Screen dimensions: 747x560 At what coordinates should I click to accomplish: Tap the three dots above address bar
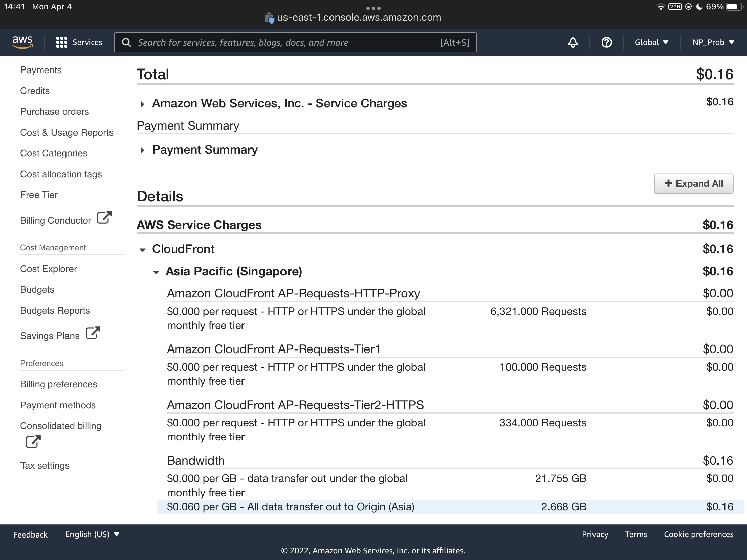373,8
